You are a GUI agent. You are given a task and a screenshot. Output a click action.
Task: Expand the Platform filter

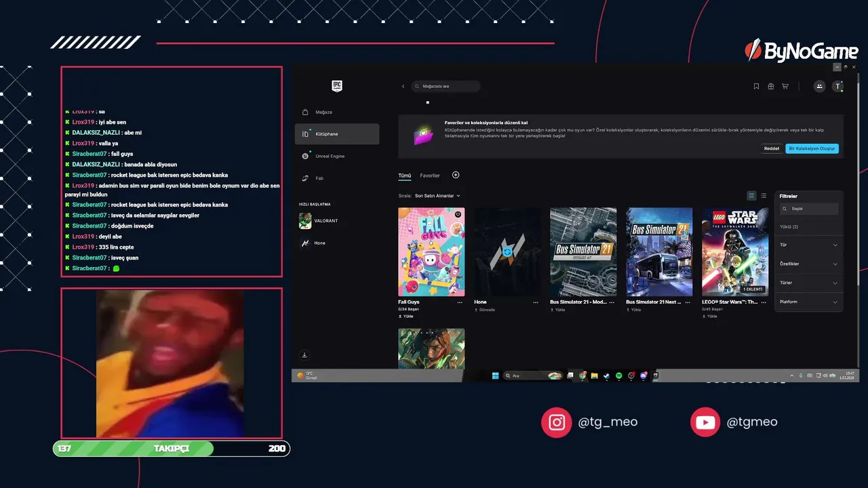click(808, 302)
